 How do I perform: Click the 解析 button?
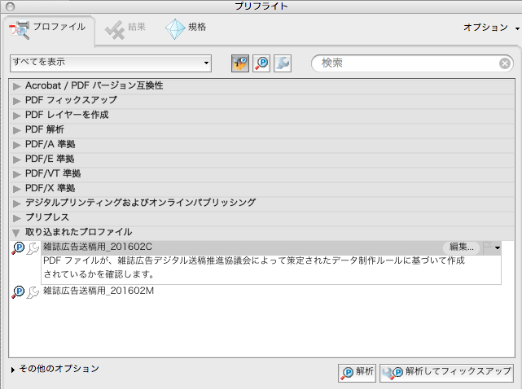click(x=357, y=373)
